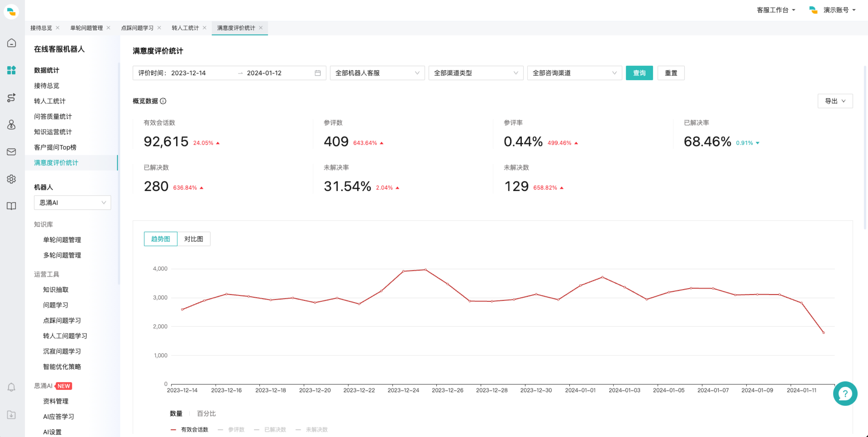The width and height of the screenshot is (868, 437).
Task: Close the 满意度评价统计 tab
Action: pyautogui.click(x=261, y=28)
